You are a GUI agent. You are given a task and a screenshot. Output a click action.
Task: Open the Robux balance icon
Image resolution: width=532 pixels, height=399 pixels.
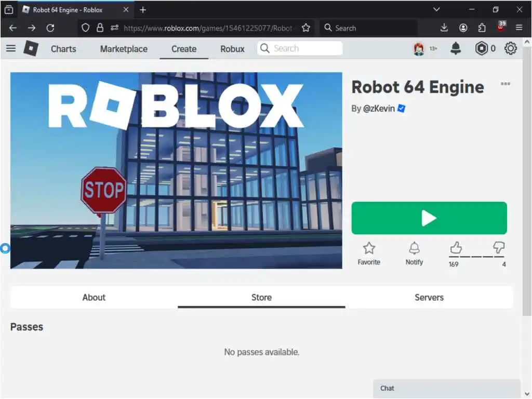coord(481,48)
